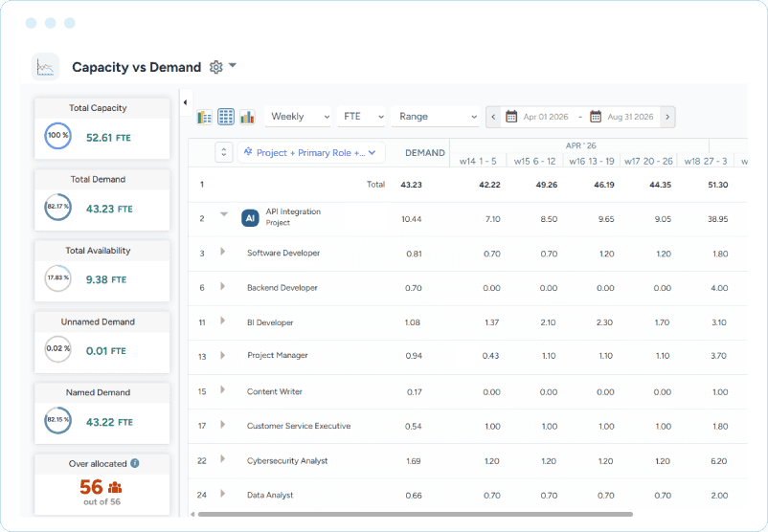
Task: Click the Capacity vs Demand chart icon
Action: [46, 67]
